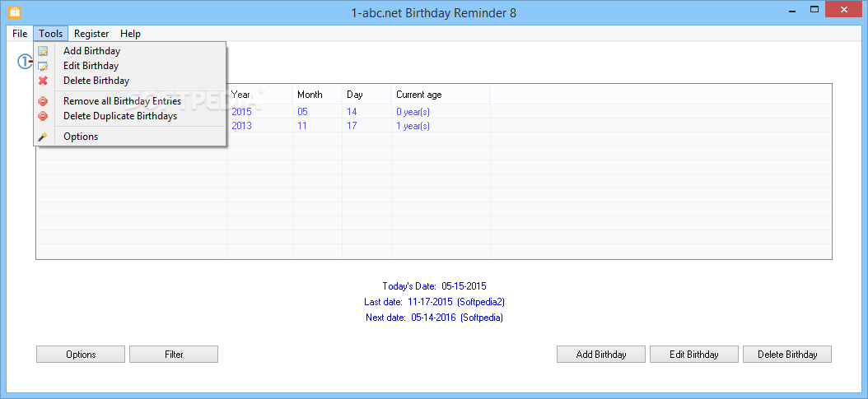
Task: Click the 1 year(s) age cell
Action: [413, 126]
